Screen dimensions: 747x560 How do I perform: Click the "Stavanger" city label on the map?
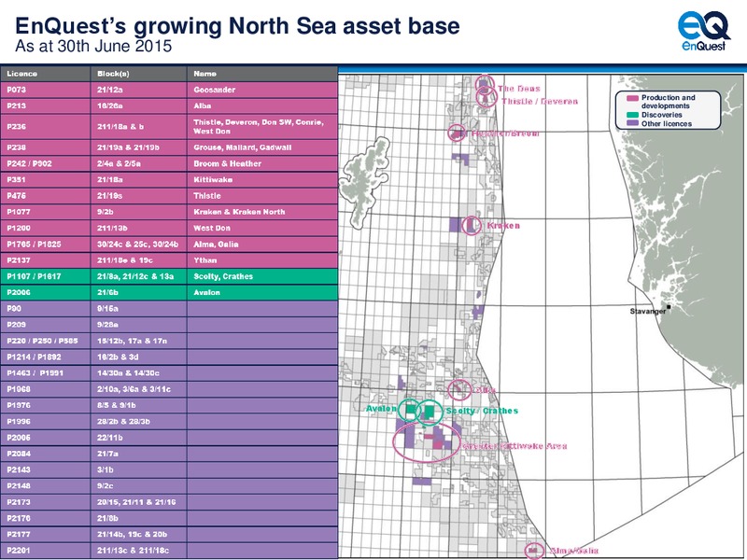coord(648,312)
